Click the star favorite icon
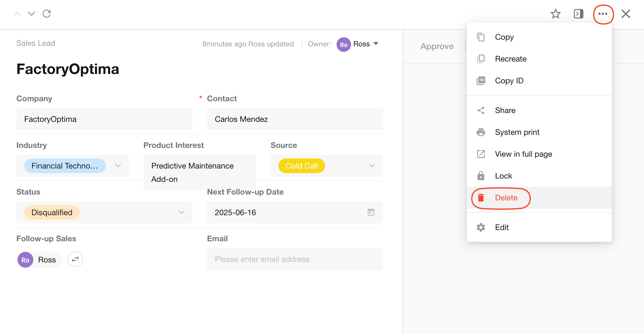 pyautogui.click(x=555, y=14)
